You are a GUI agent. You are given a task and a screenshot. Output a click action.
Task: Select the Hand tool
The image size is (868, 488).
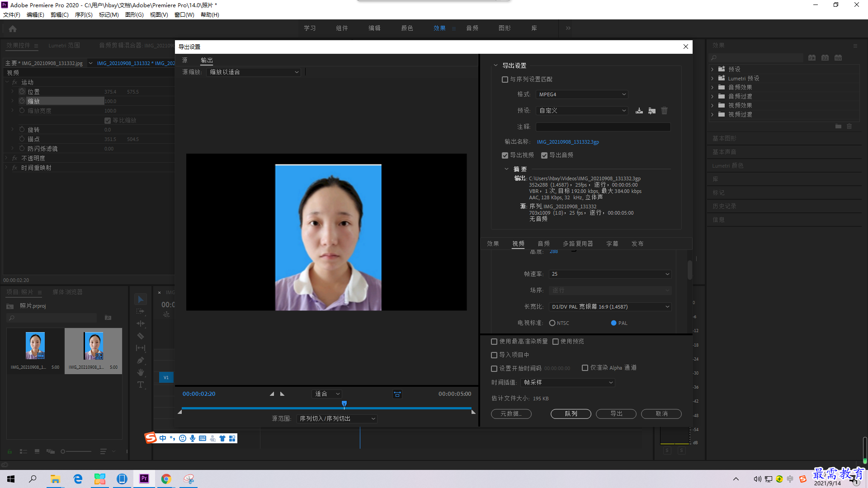(141, 372)
